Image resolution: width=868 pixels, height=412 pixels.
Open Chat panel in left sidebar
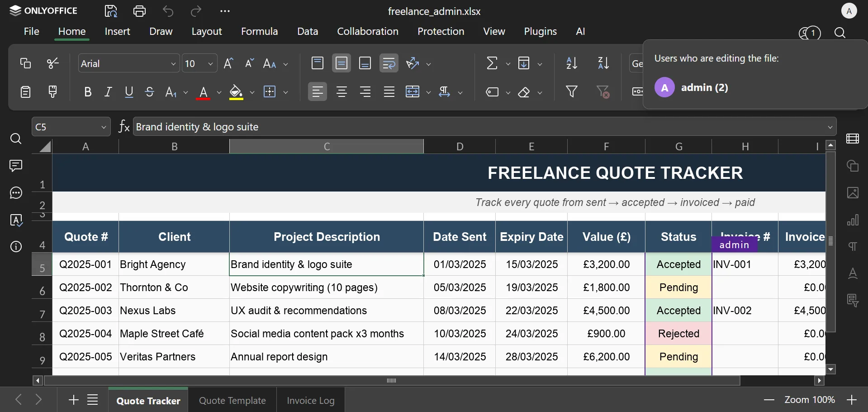pyautogui.click(x=16, y=193)
